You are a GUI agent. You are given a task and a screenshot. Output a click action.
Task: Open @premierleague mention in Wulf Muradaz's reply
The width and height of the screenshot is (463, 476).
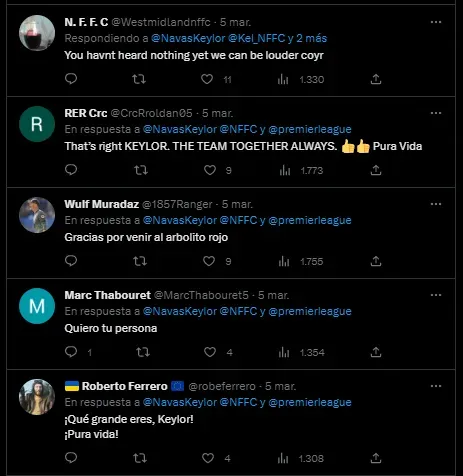[x=310, y=220]
